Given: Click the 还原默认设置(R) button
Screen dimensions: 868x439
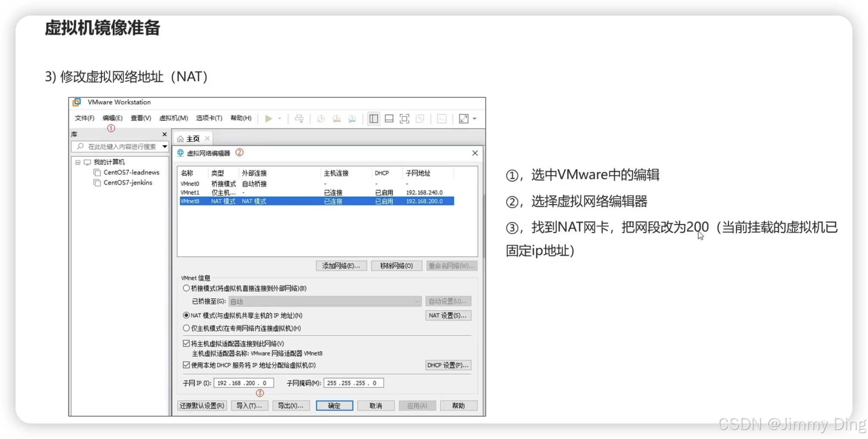Looking at the screenshot, I should pyautogui.click(x=202, y=406).
